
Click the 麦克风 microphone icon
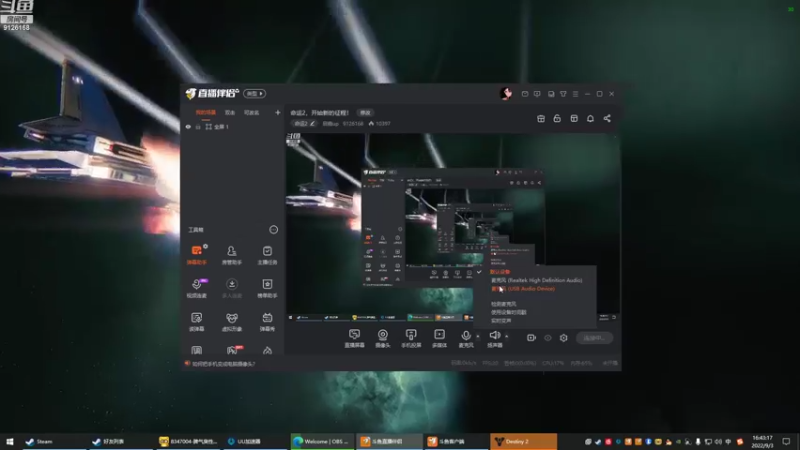tap(466, 338)
